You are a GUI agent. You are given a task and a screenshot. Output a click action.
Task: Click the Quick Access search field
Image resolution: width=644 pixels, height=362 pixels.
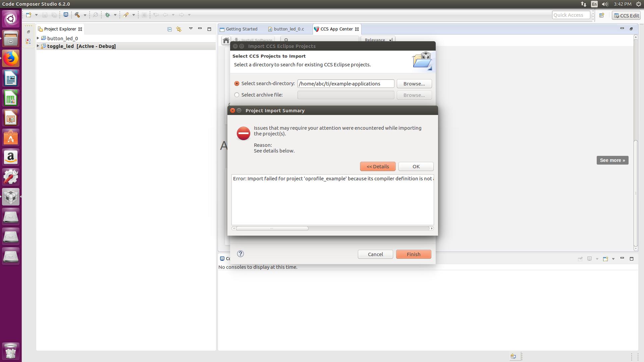571,15
